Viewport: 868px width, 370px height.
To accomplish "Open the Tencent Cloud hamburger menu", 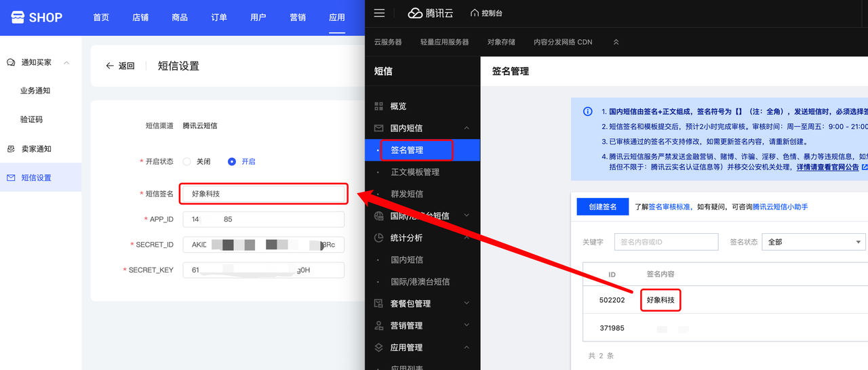I will (380, 13).
